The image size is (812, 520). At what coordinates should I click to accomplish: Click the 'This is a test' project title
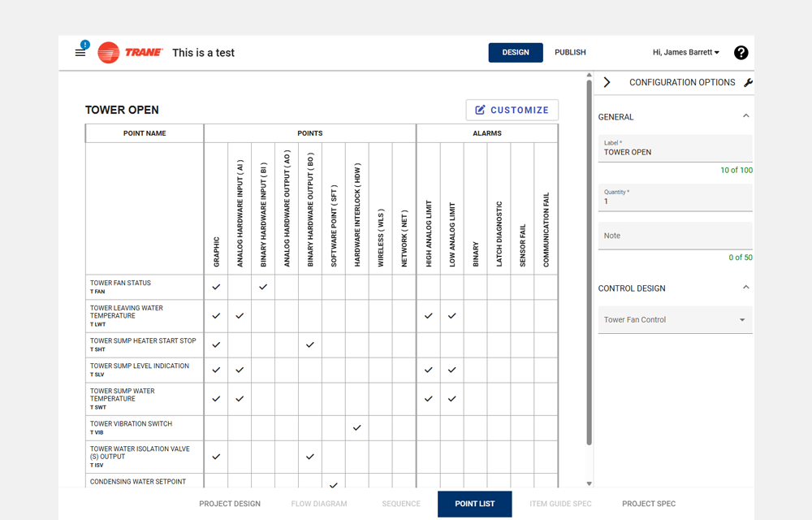tap(203, 52)
